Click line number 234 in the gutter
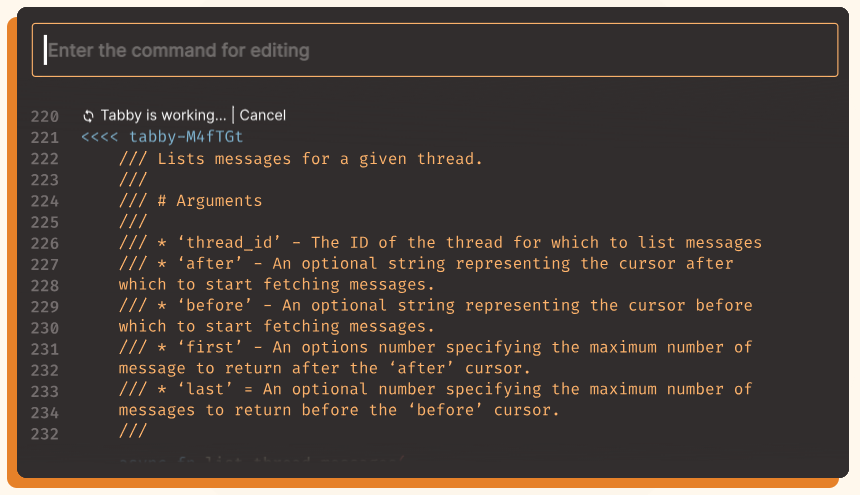The width and height of the screenshot is (860, 495). point(45,412)
